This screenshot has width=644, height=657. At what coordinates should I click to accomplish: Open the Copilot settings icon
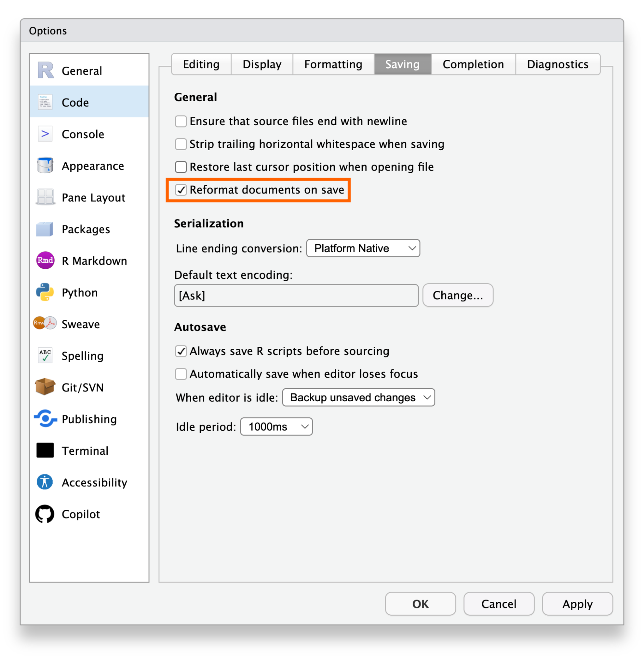45,514
